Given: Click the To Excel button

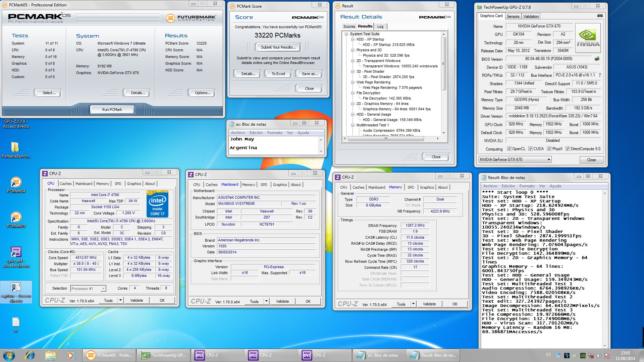Looking at the screenshot, I should (278, 74).
